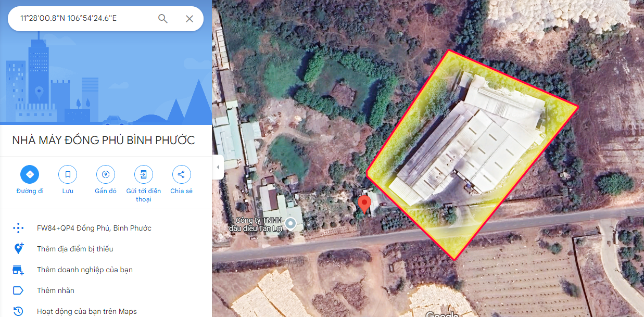Screen dimensions: 644x317
Task: Find nearby places with the Gần đó icon
Action: pyautogui.click(x=106, y=174)
